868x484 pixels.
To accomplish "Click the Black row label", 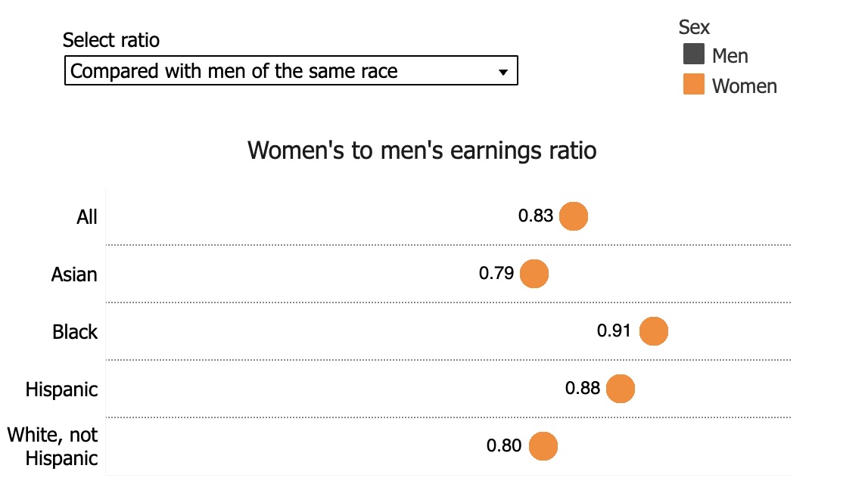I will click(x=75, y=331).
